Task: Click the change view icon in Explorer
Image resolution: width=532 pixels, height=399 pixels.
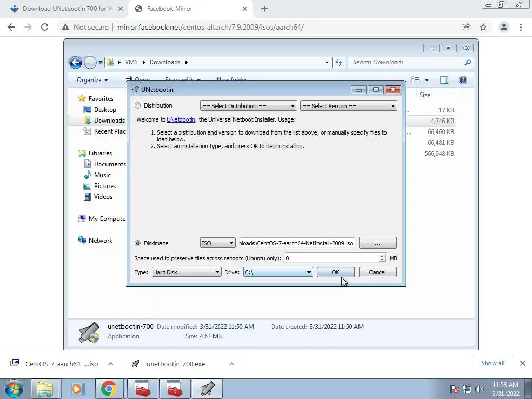Action: (x=416, y=80)
